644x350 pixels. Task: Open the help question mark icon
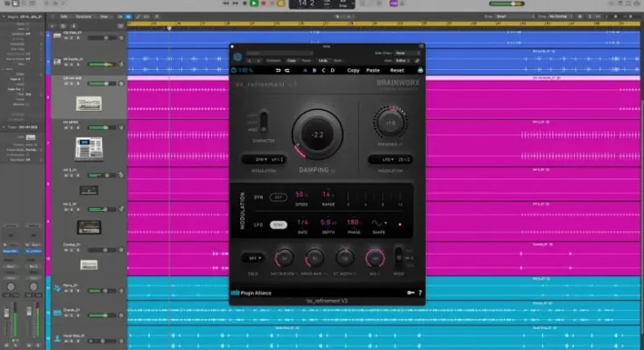point(419,292)
